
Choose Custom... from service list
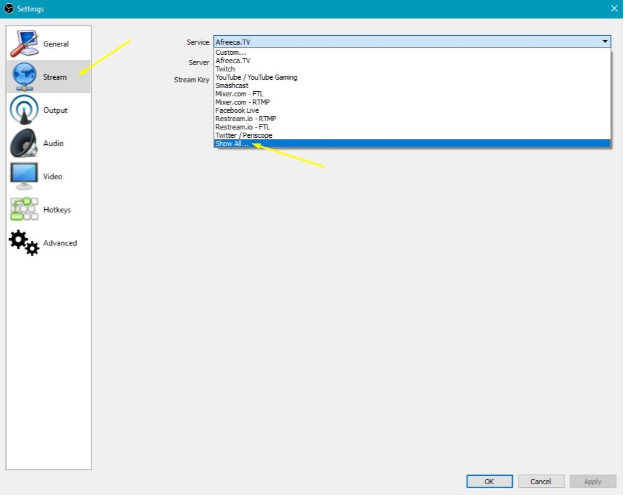(x=412, y=52)
